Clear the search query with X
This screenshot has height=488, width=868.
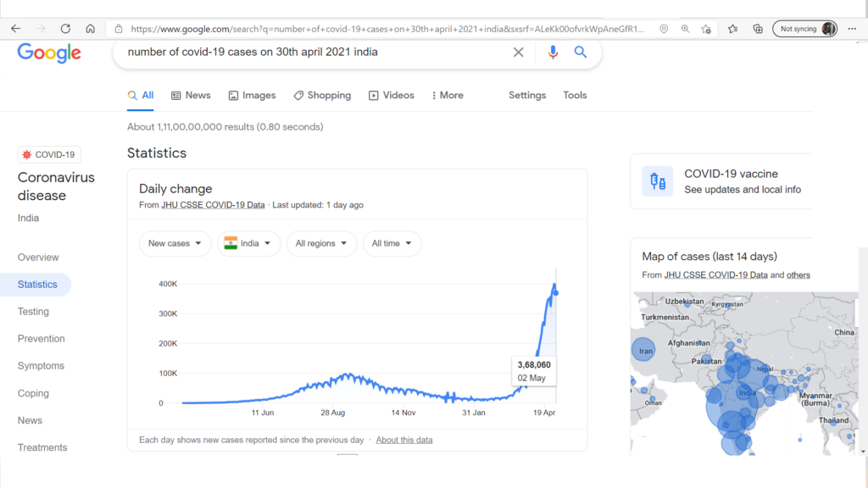pos(518,52)
